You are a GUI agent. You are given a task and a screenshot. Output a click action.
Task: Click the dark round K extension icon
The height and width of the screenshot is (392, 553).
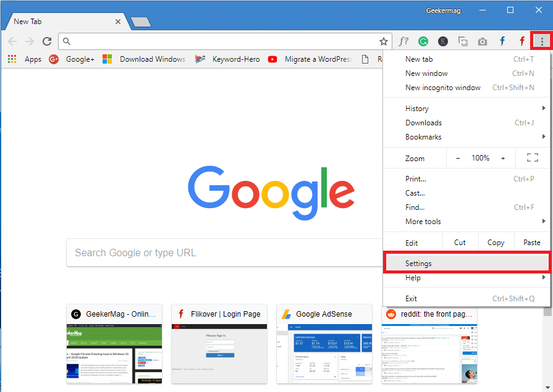(443, 41)
